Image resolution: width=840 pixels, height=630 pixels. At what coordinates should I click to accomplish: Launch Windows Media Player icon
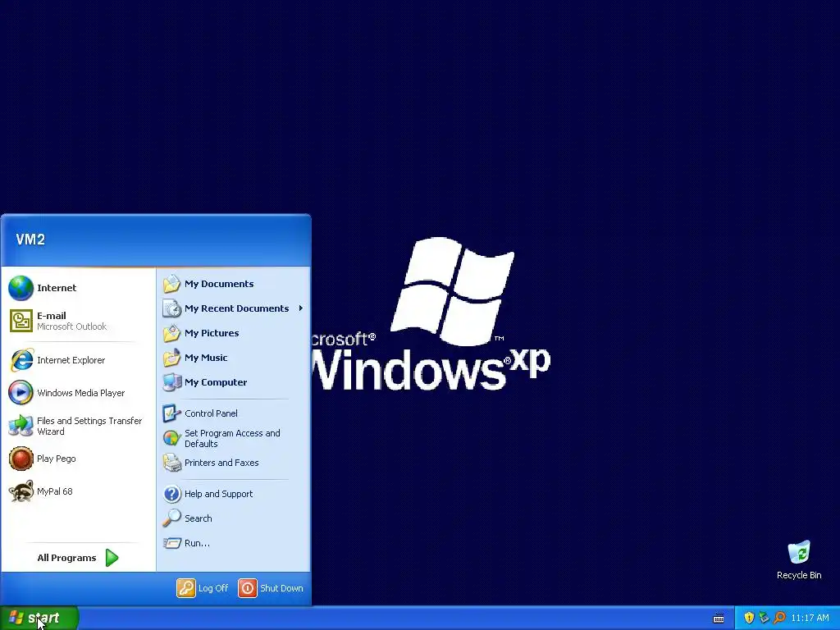point(21,393)
